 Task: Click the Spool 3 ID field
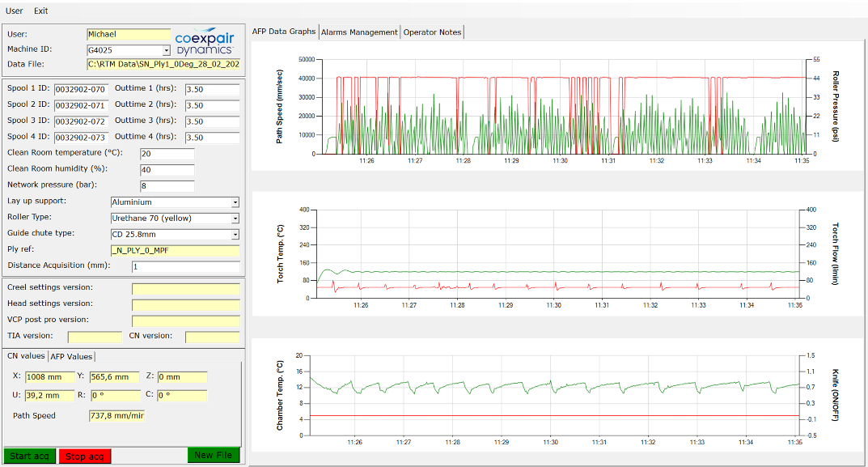[x=81, y=121]
